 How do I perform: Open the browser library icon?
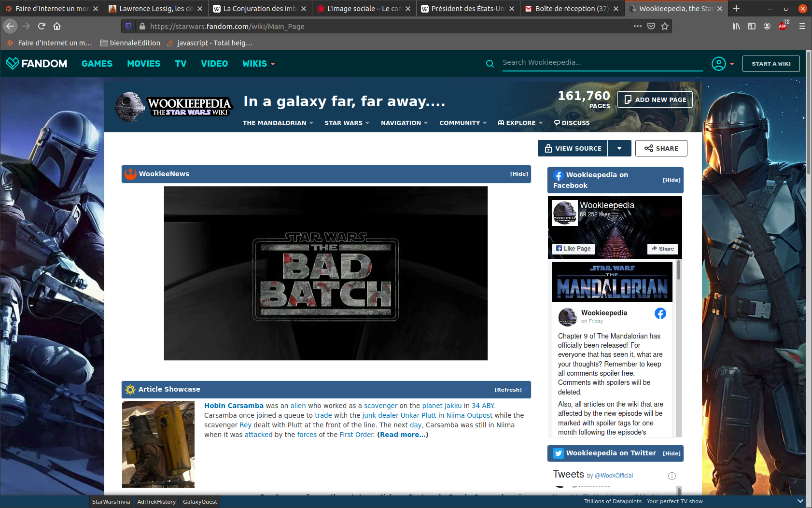pos(736,26)
